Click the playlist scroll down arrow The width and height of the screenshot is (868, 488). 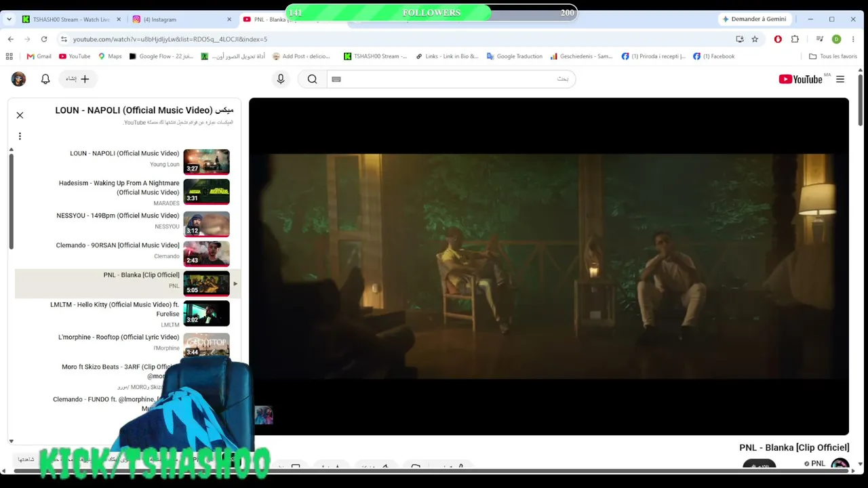[x=11, y=441]
